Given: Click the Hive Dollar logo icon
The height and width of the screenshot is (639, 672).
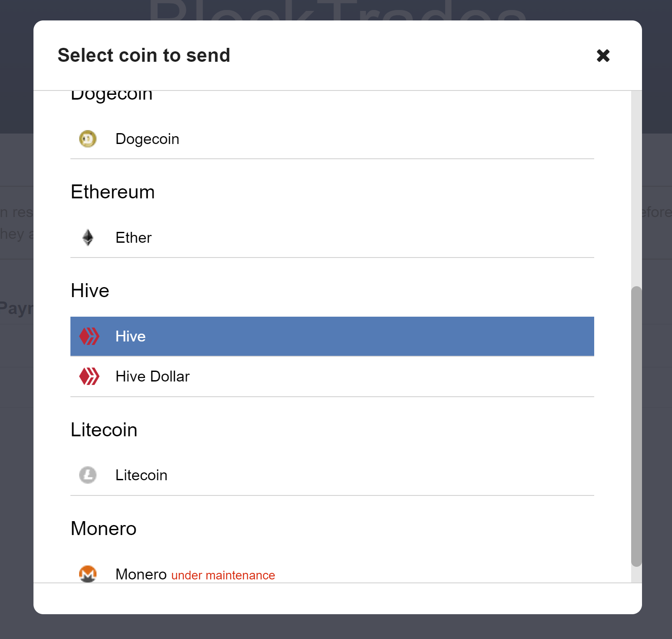Looking at the screenshot, I should click(x=89, y=376).
